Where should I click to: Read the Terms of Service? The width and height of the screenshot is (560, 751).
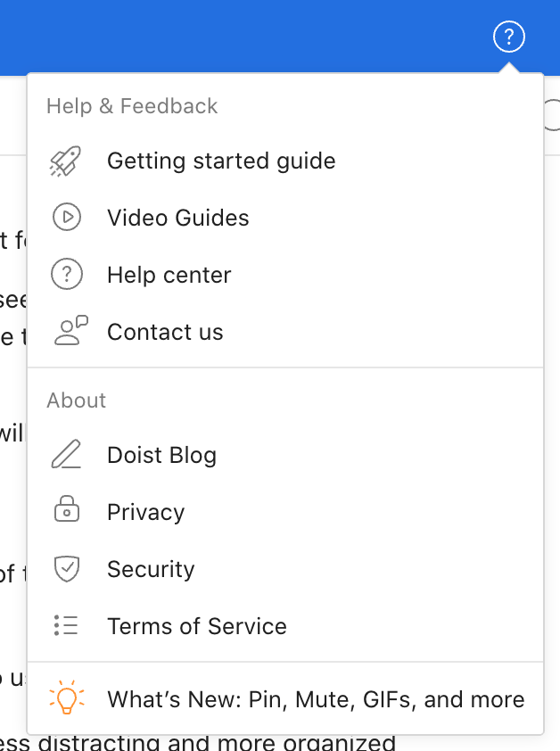197,626
